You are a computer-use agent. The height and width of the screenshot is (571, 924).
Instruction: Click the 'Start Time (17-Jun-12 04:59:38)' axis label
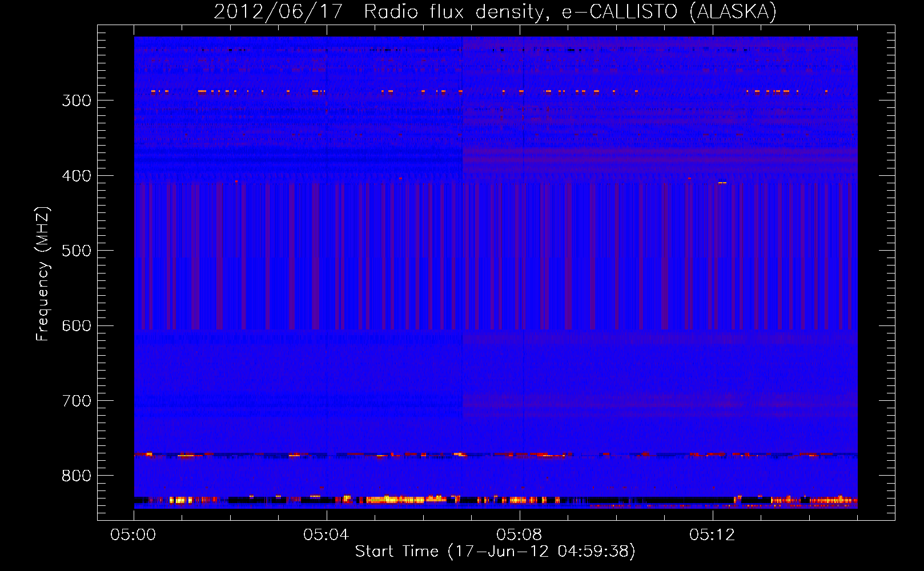[x=495, y=552]
